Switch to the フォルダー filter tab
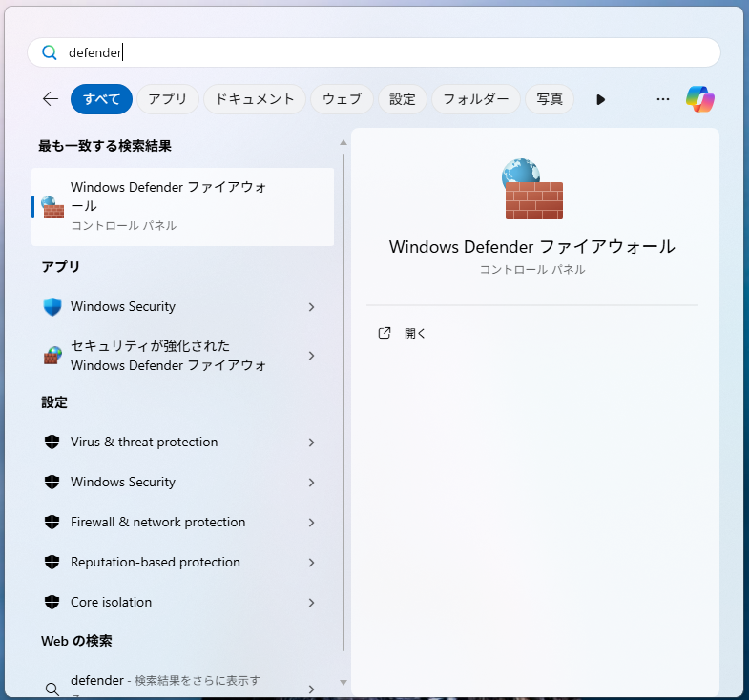Viewport: 749px width, 700px height. click(476, 99)
